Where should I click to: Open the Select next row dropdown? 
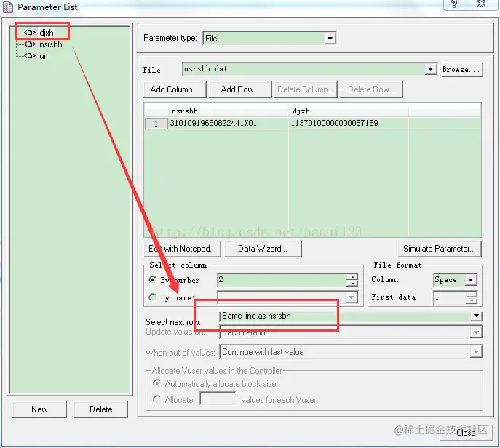[x=476, y=316]
